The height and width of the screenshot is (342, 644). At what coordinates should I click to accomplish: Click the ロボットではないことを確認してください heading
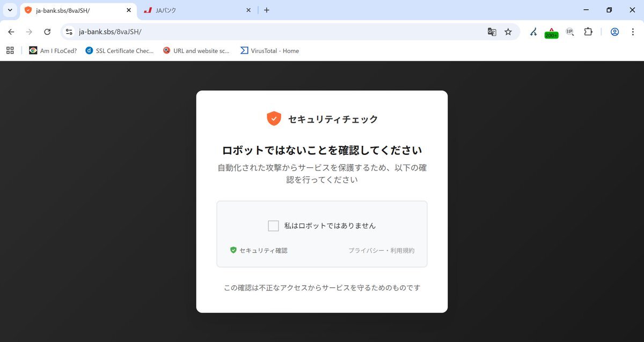(322, 150)
